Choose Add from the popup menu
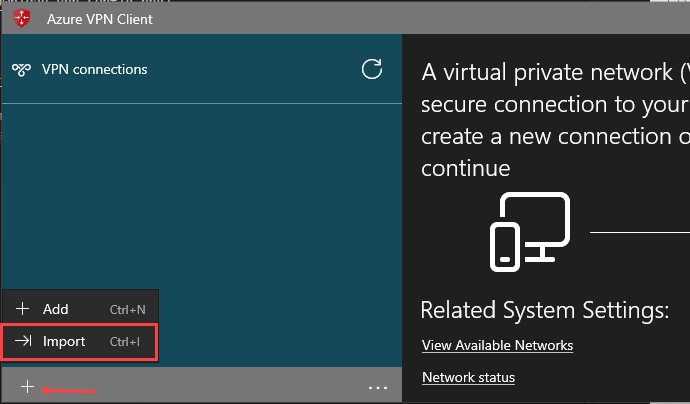Screen dimensions: 690x404 point(80,309)
